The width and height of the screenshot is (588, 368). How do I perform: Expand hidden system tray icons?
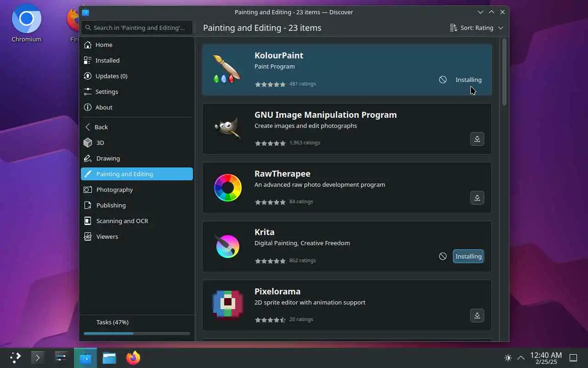[520, 357]
